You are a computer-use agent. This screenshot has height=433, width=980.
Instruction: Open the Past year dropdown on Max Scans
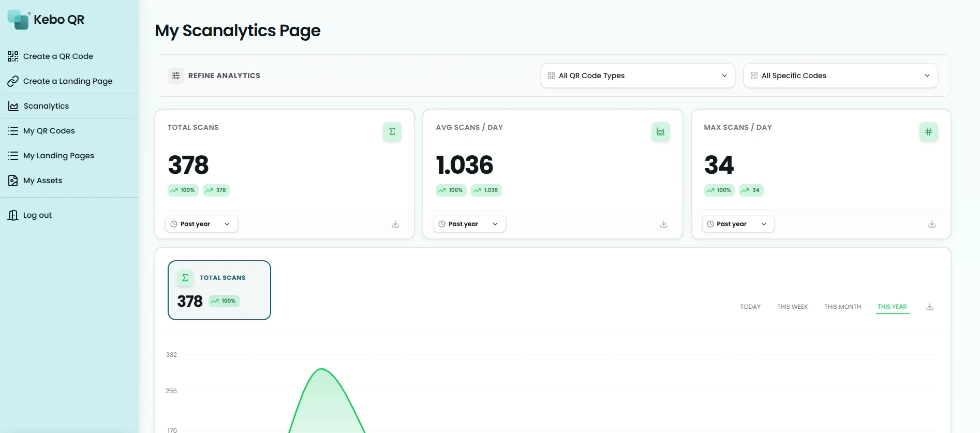click(738, 224)
